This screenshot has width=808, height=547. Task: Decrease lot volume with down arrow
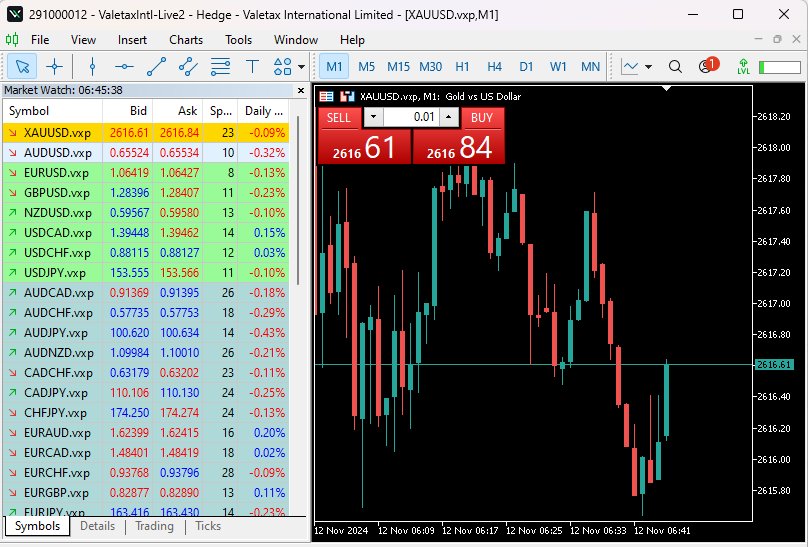pos(374,117)
